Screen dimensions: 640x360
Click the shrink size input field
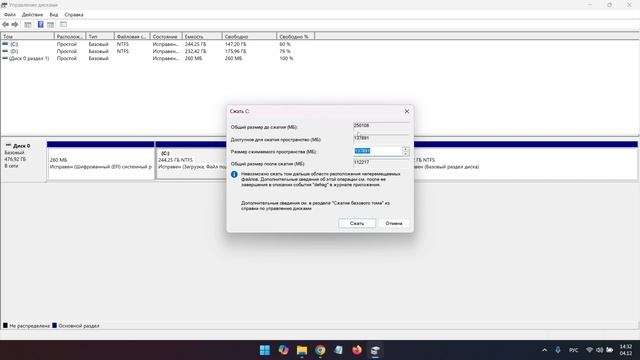378,151
